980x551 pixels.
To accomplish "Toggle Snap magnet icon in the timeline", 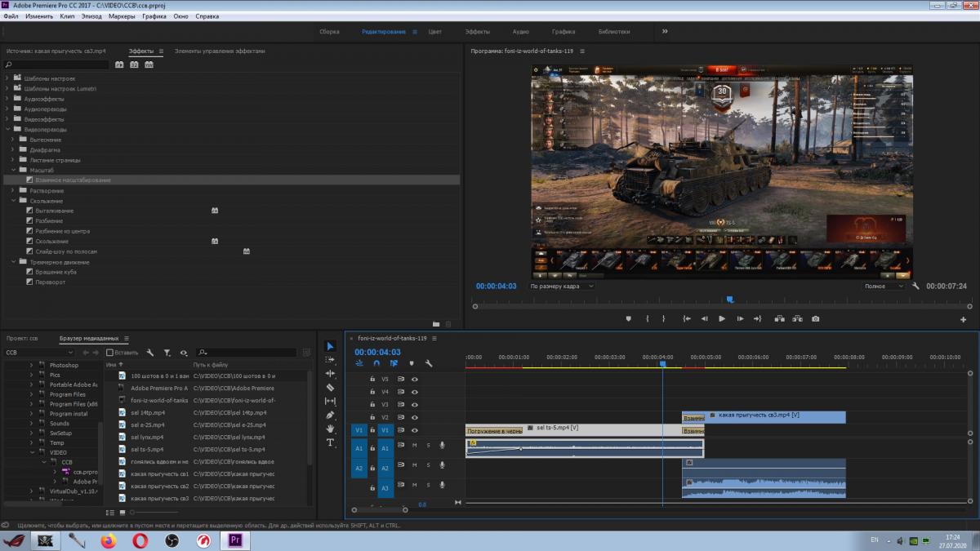I will point(376,363).
